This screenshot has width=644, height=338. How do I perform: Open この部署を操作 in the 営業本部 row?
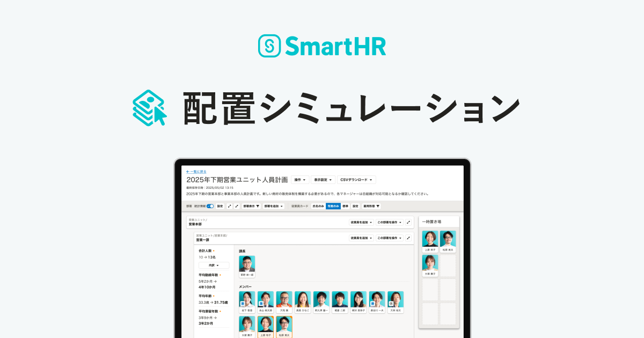point(390,222)
